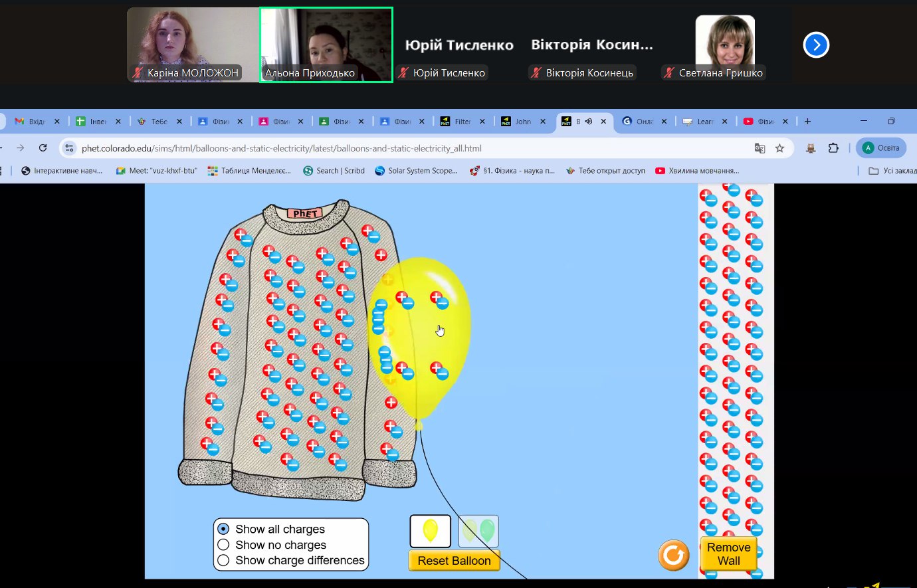Reload the page with the refresh icon
The height and width of the screenshot is (588, 917).
[43, 148]
